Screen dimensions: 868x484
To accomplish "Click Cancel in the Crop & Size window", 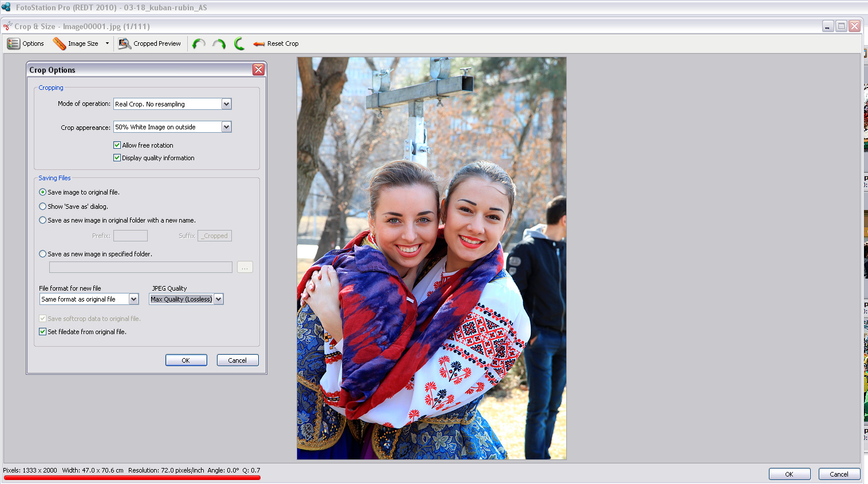I will [839, 474].
